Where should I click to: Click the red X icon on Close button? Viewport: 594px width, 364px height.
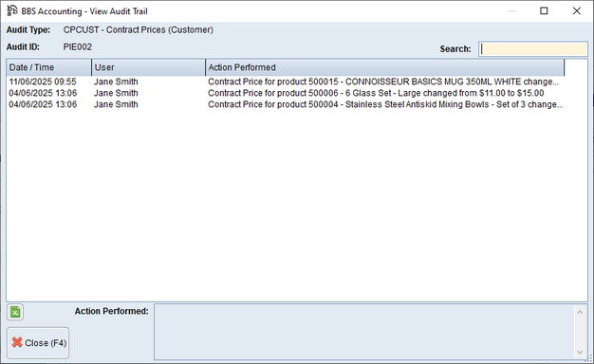tap(17, 342)
